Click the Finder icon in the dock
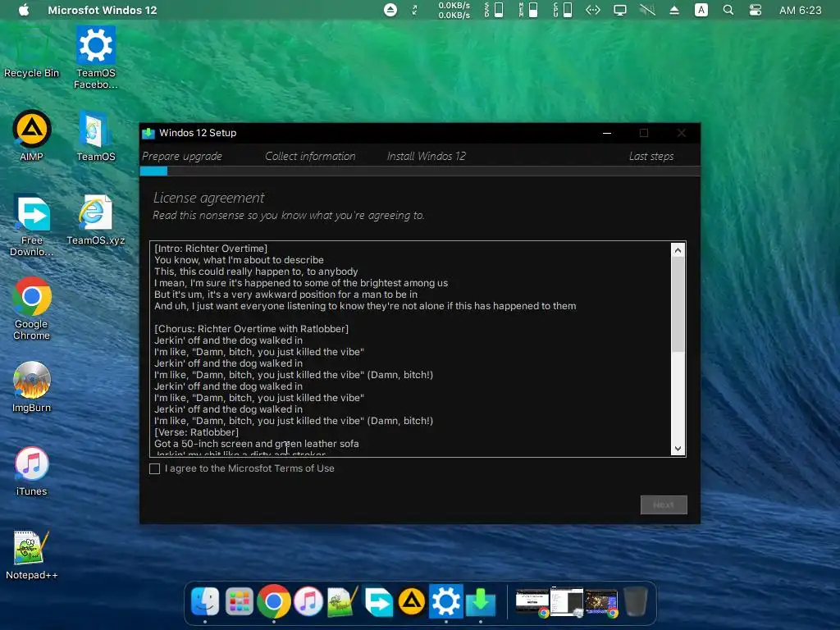This screenshot has height=630, width=840. tap(205, 601)
